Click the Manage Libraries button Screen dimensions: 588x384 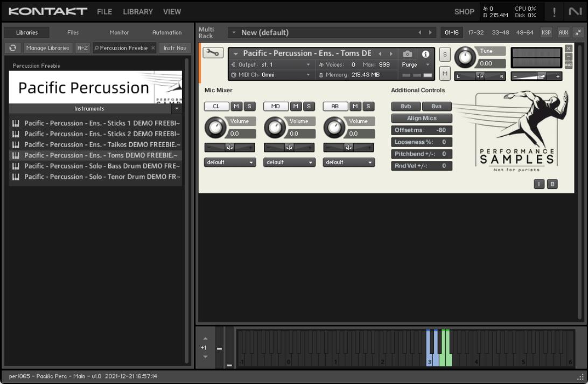tap(48, 48)
